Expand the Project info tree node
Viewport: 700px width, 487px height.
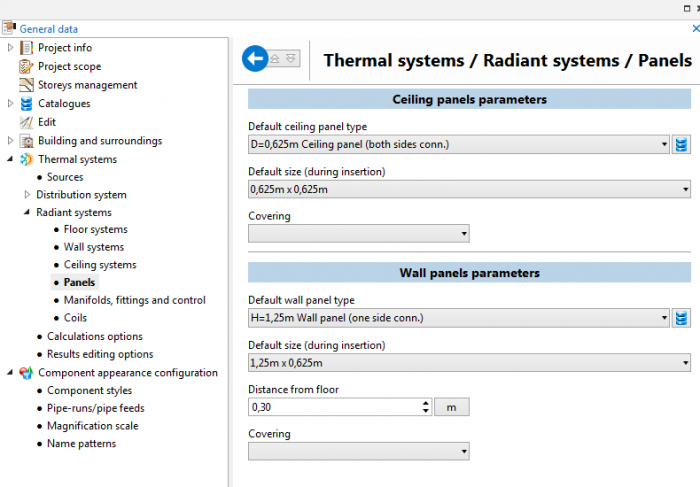[11, 48]
